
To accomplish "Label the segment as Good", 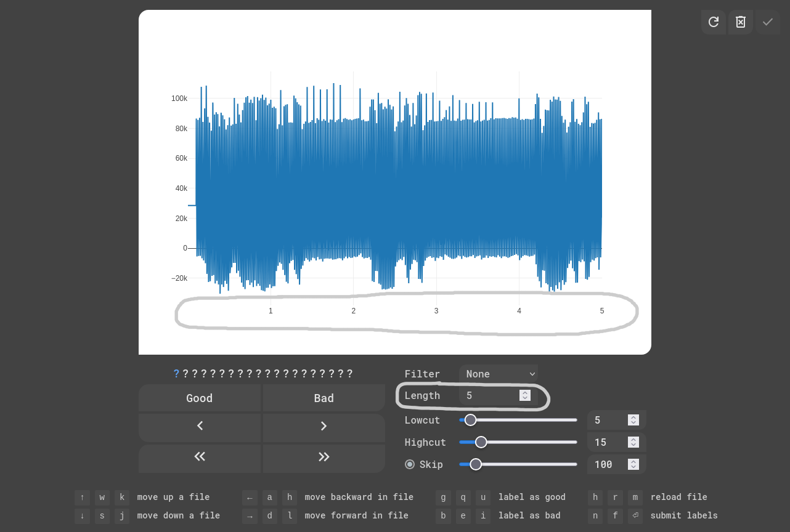I will (200, 398).
